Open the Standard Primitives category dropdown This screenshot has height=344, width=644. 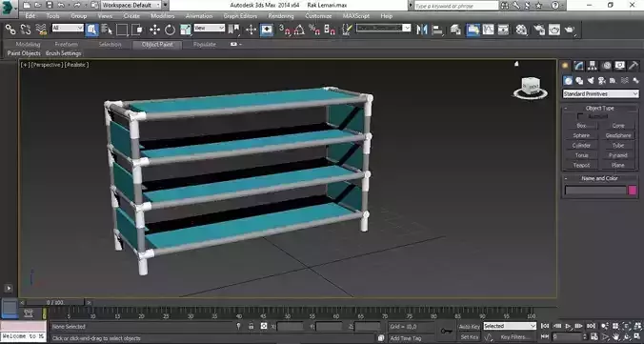pyautogui.click(x=600, y=94)
